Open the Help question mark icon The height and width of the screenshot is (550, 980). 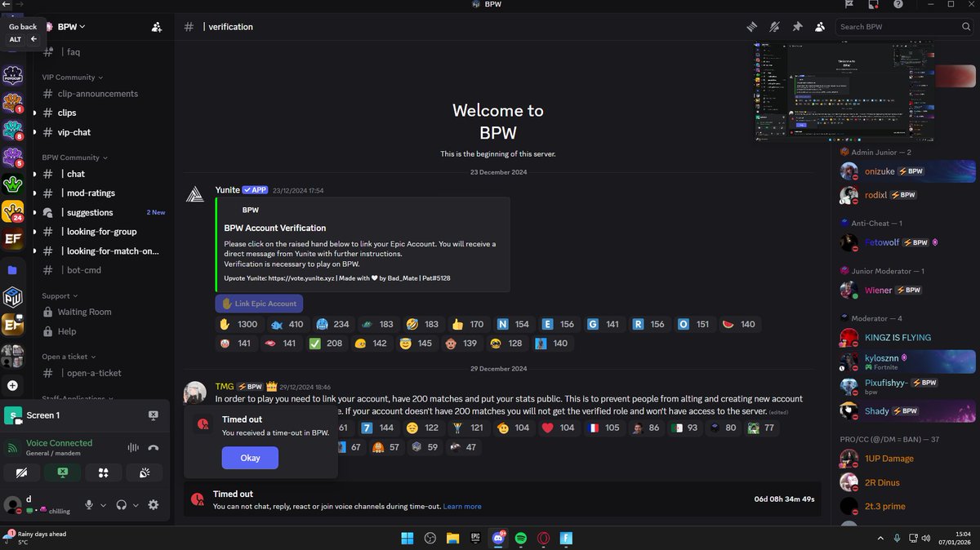pyautogui.click(x=898, y=4)
